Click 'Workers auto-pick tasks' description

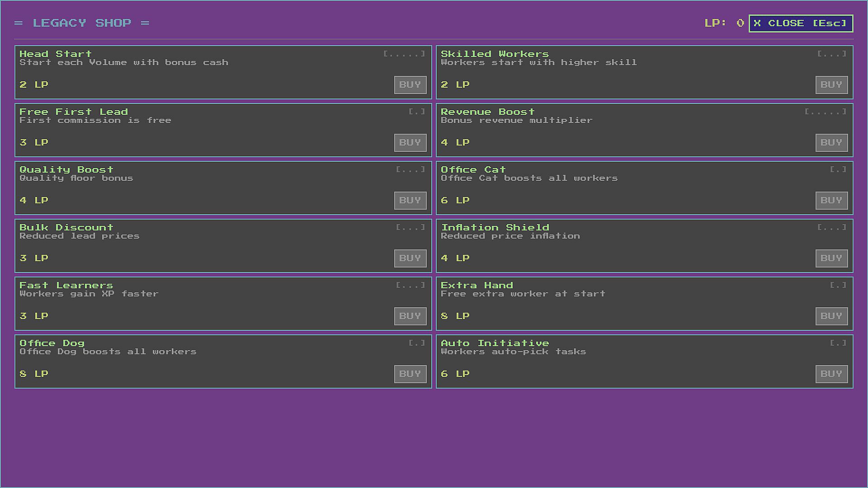tap(514, 352)
